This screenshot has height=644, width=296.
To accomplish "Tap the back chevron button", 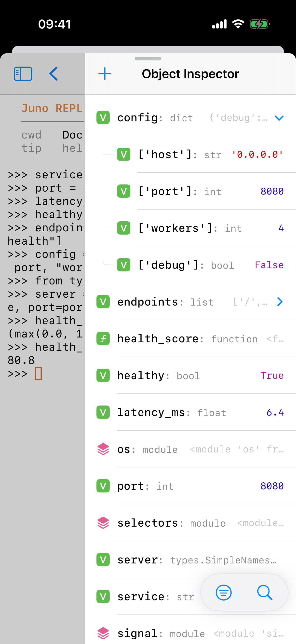I will [x=54, y=74].
